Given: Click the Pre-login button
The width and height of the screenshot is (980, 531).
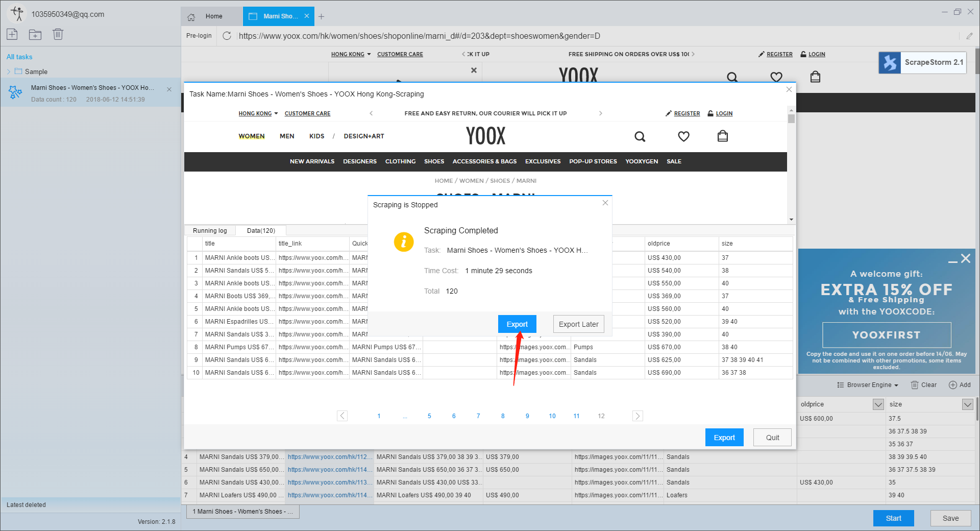Looking at the screenshot, I should 199,36.
